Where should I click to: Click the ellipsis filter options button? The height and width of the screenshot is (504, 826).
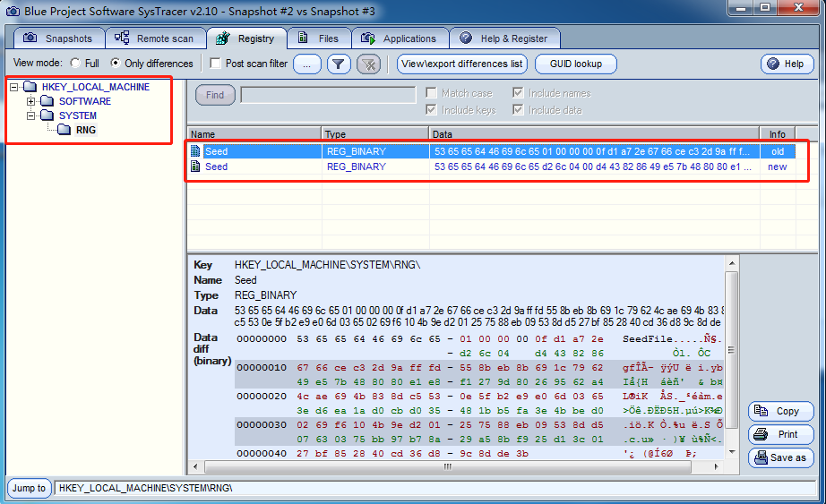point(307,64)
